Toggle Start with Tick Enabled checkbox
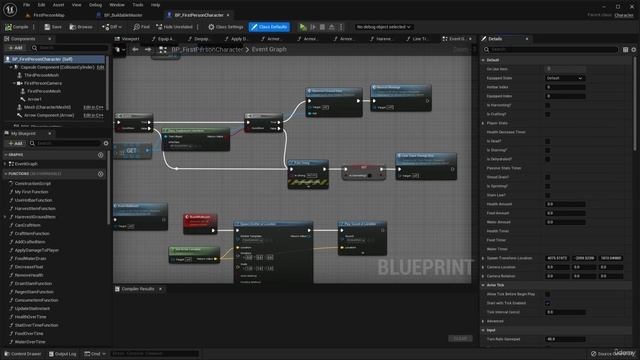Image resolution: width=640 pixels, height=360 pixels. click(548, 303)
